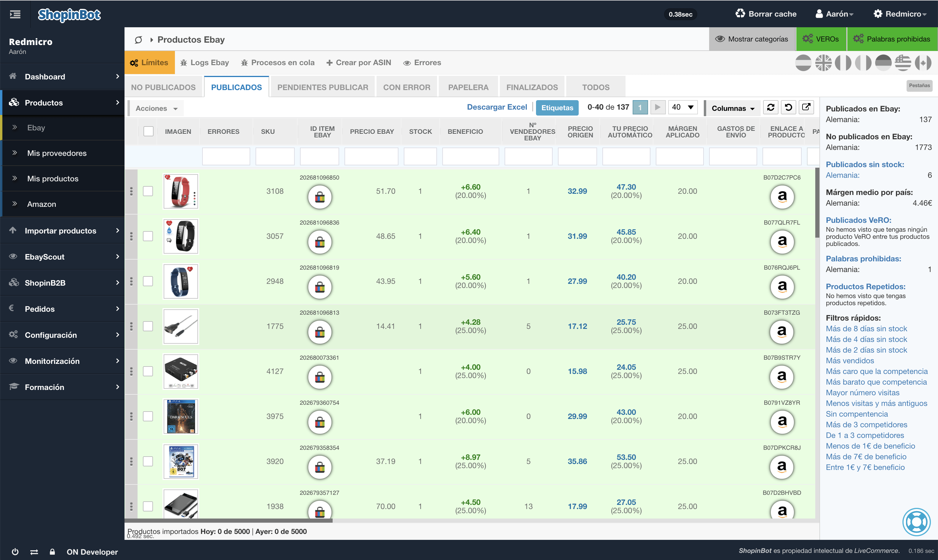Screen dimensions: 938x560
Task: Open row menu dots for SKU 1775
Action: pyautogui.click(x=131, y=327)
